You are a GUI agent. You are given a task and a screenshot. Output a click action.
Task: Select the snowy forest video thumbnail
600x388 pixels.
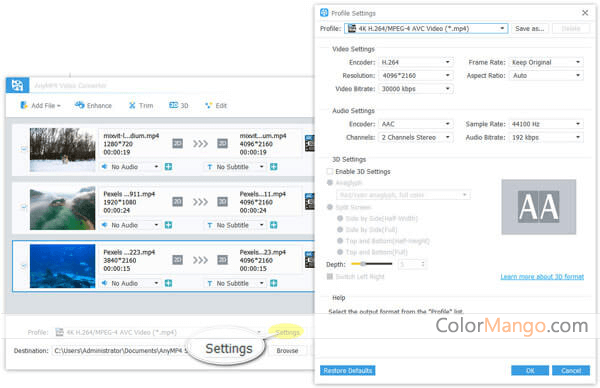click(x=62, y=150)
